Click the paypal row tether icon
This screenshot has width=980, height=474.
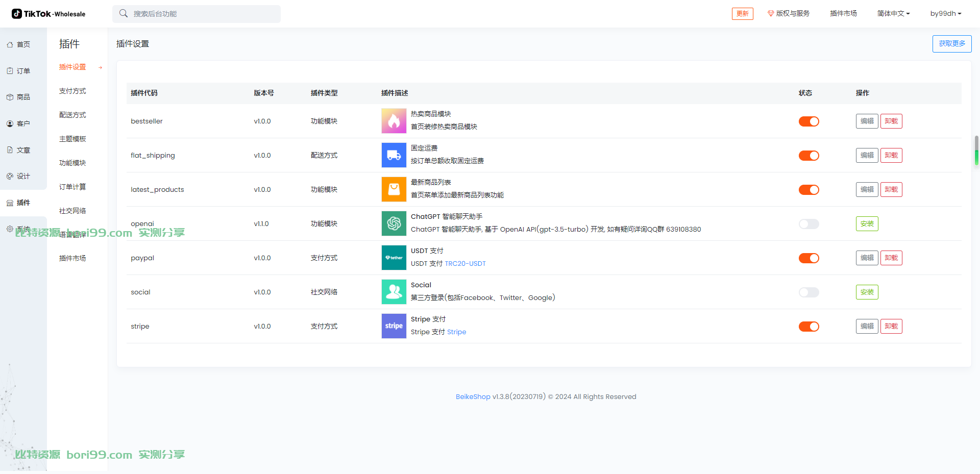pyautogui.click(x=394, y=258)
